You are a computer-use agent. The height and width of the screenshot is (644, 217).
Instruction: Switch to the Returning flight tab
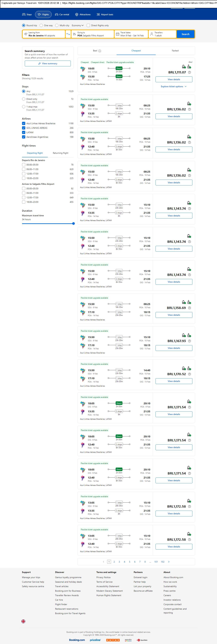coord(60,153)
